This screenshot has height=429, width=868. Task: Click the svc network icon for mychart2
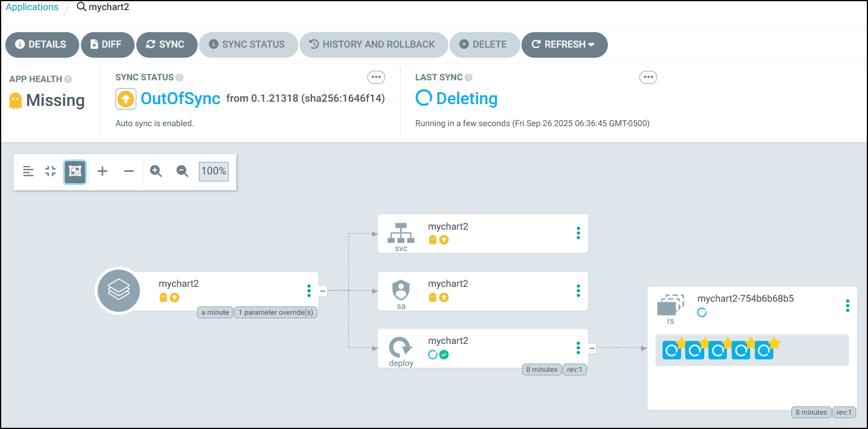tap(401, 232)
